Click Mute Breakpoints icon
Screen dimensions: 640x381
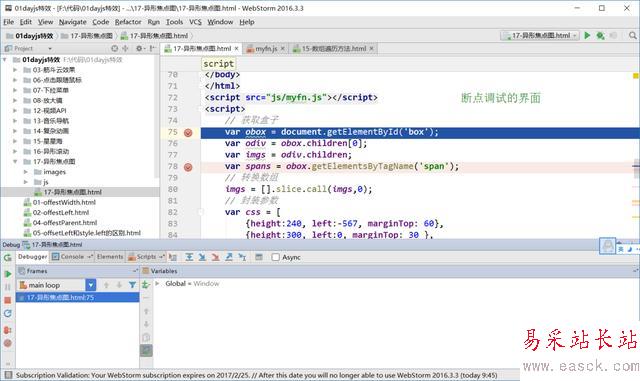tap(7, 343)
